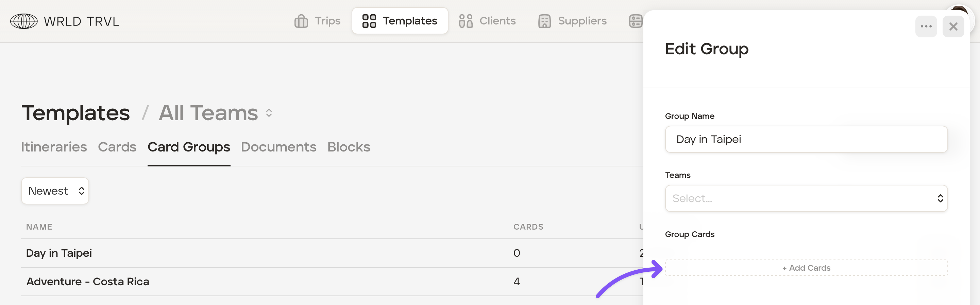Click the Templates breadcrumb heading
This screenshot has width=980, height=305.
coord(76,113)
